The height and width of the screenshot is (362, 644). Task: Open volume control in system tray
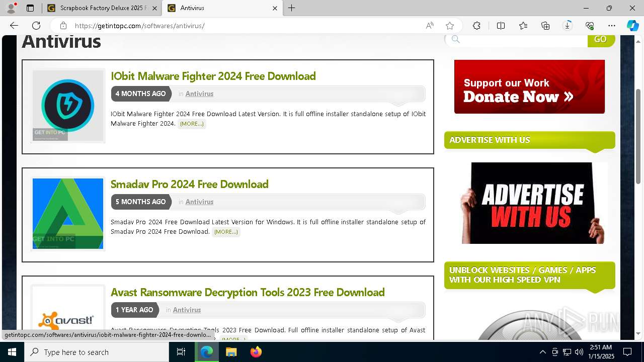(579, 352)
